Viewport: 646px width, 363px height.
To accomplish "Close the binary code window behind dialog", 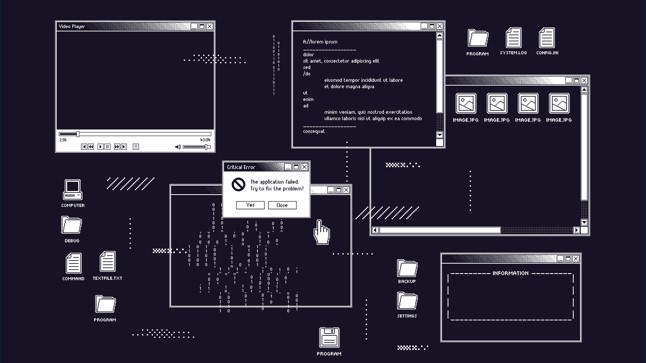I will (x=346, y=190).
